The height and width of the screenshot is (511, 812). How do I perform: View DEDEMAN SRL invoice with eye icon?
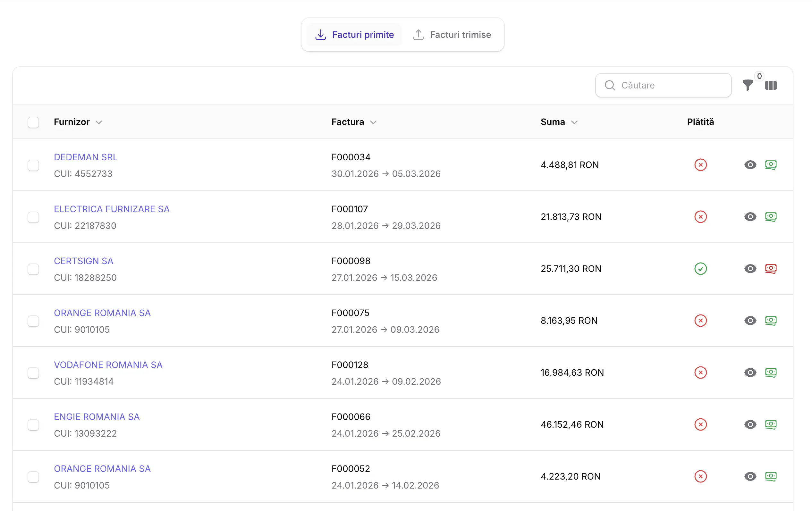point(750,165)
